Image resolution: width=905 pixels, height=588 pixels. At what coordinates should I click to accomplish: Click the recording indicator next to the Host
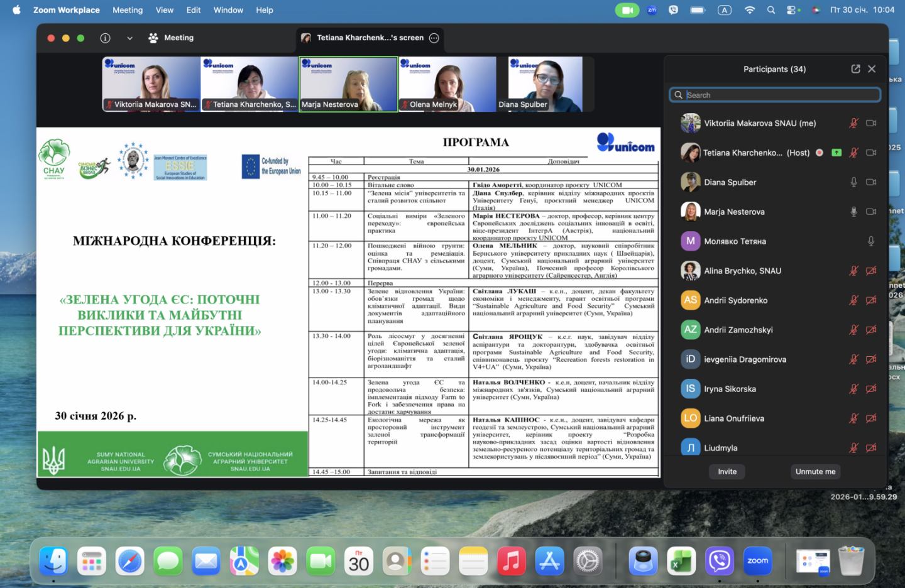coord(820,153)
